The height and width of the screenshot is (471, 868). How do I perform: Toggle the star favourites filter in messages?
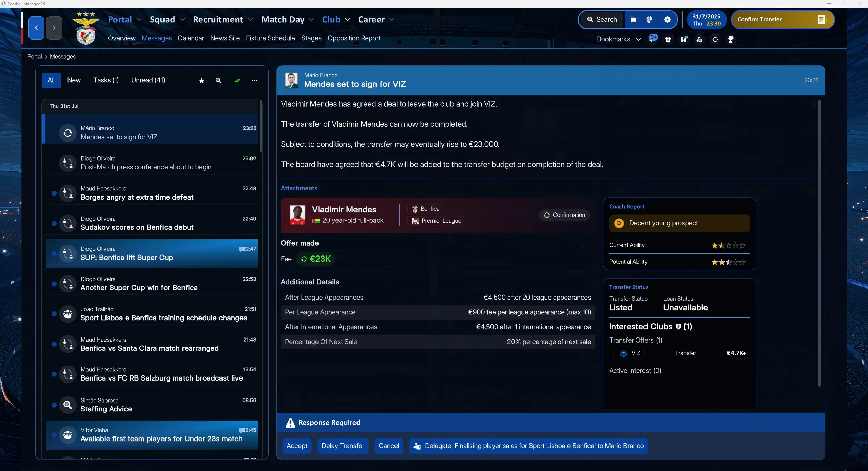tap(201, 80)
